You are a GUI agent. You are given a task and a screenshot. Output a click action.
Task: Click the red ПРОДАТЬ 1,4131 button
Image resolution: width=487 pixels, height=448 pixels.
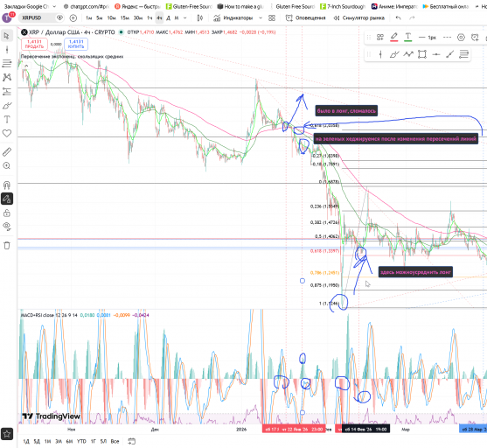34,44
